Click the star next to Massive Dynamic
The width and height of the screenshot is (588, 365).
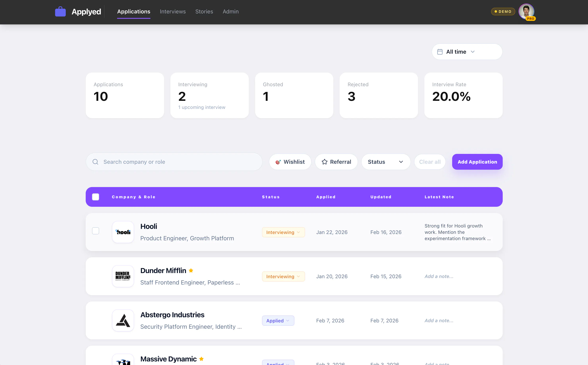[x=201, y=359]
